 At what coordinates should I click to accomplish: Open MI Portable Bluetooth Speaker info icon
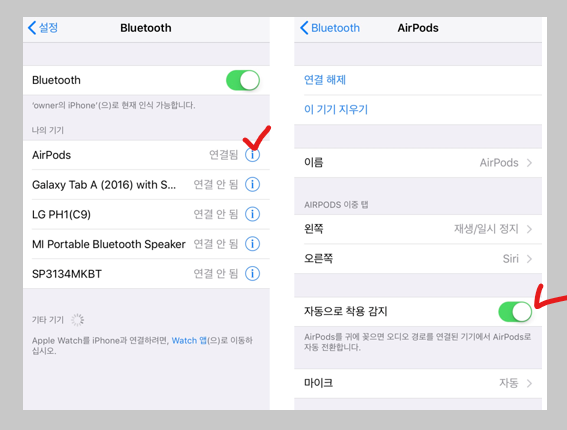pos(252,244)
